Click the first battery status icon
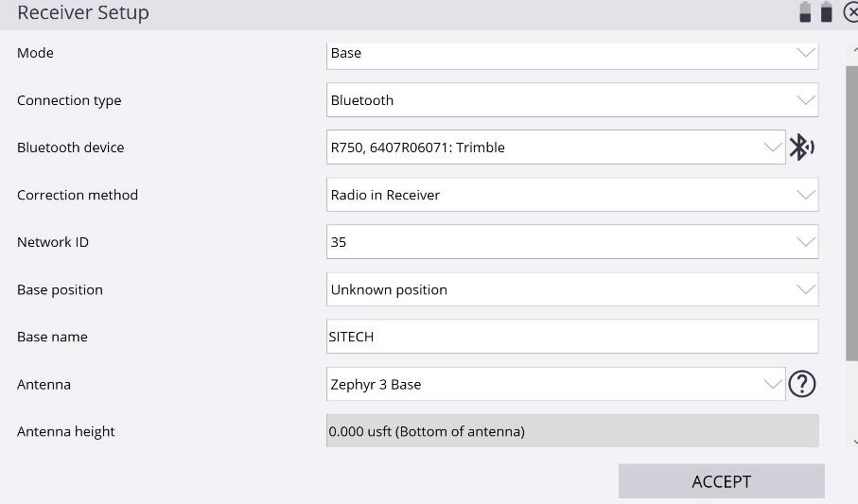This screenshot has width=858, height=504. point(805,12)
